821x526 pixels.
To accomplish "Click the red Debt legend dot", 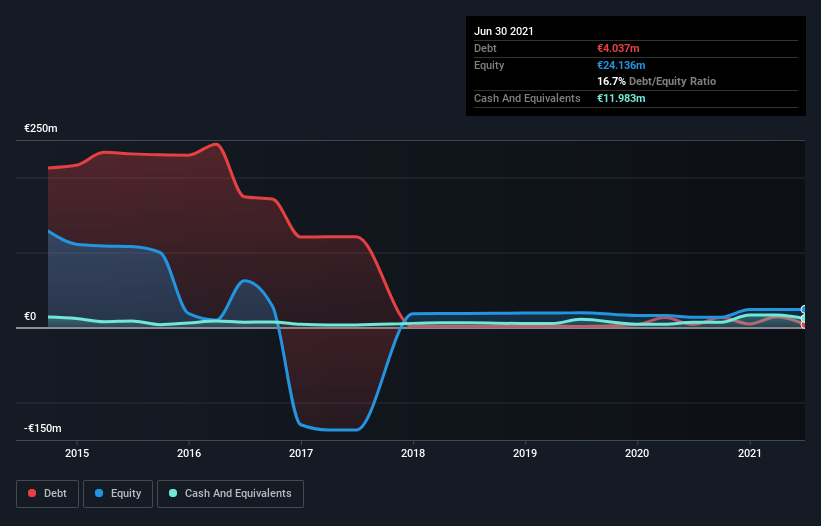I will pyautogui.click(x=32, y=493).
